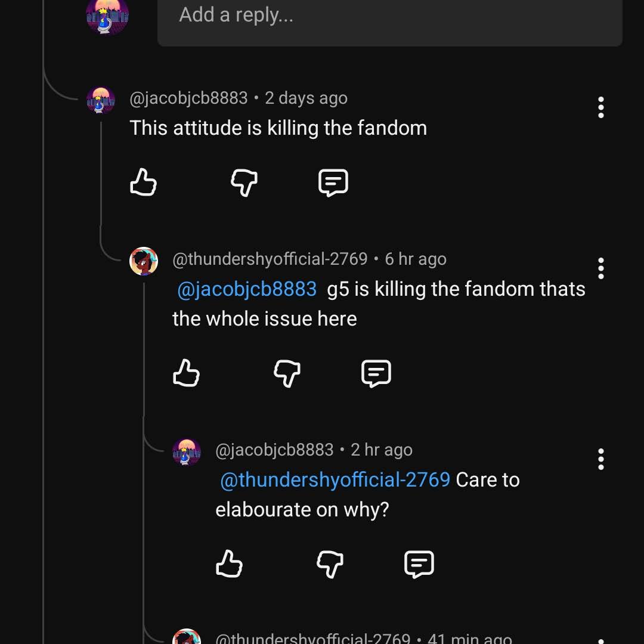Tap the @thundershyofficial-2769 author name, 6 hr ago
This screenshot has width=644, height=644.
tap(270, 259)
